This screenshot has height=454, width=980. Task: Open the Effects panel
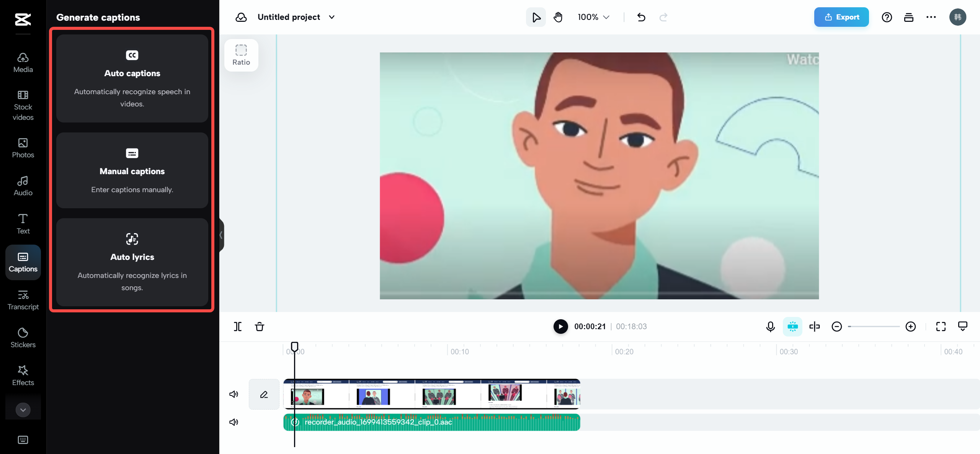pyautogui.click(x=23, y=374)
